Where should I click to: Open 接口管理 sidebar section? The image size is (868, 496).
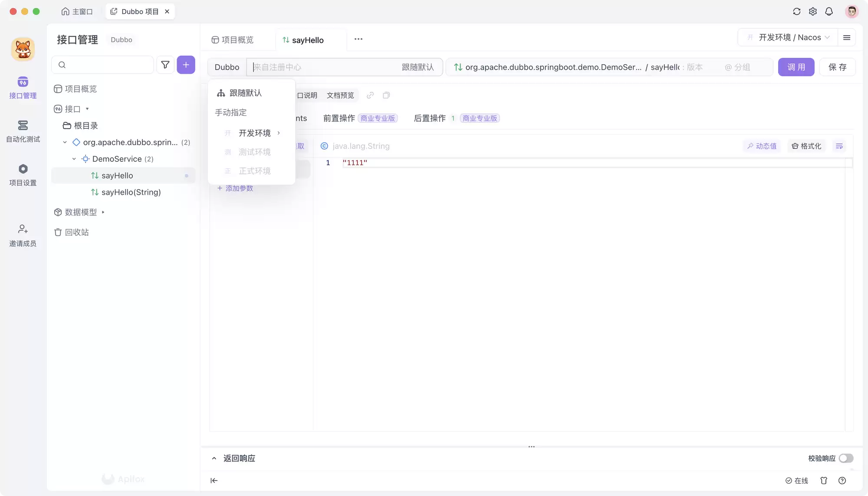pyautogui.click(x=23, y=88)
